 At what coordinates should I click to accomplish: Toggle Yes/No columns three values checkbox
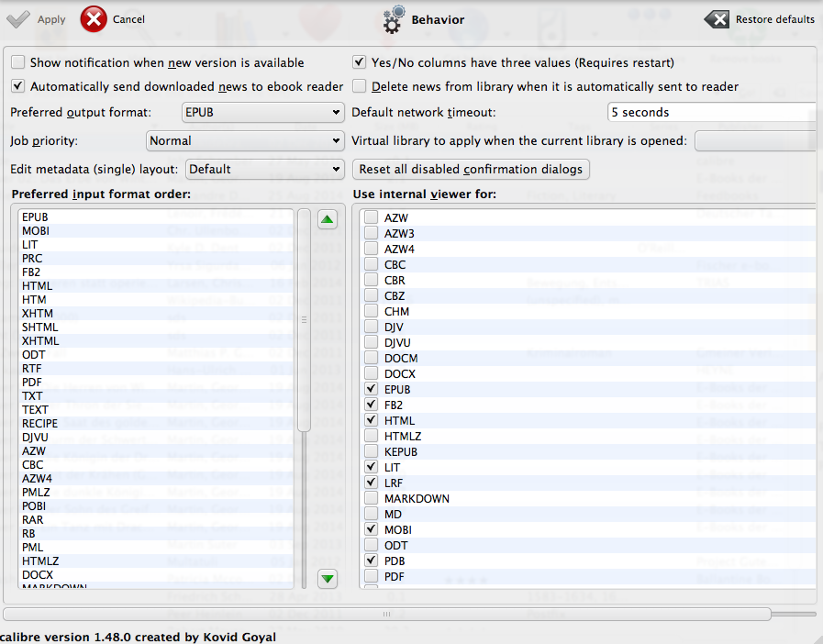(x=359, y=62)
